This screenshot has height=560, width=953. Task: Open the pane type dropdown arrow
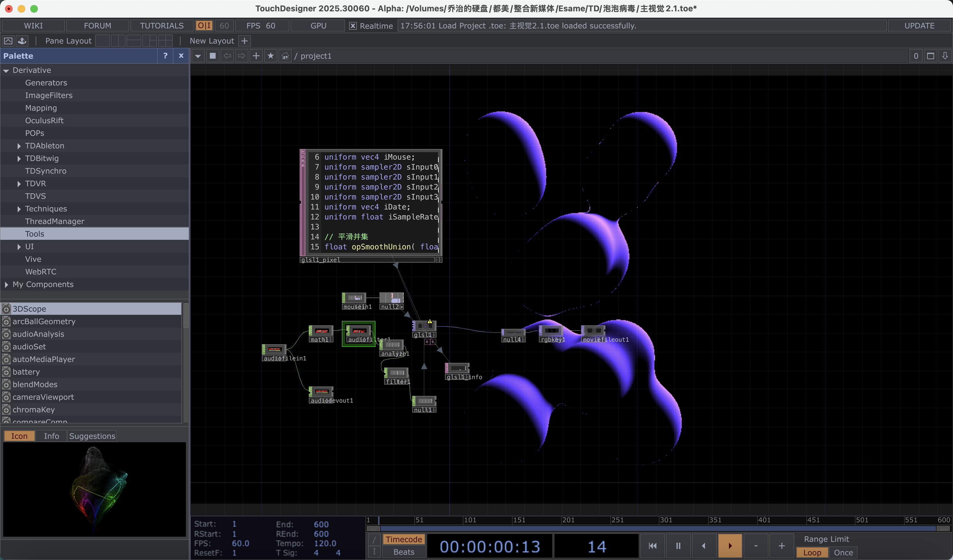(x=198, y=56)
